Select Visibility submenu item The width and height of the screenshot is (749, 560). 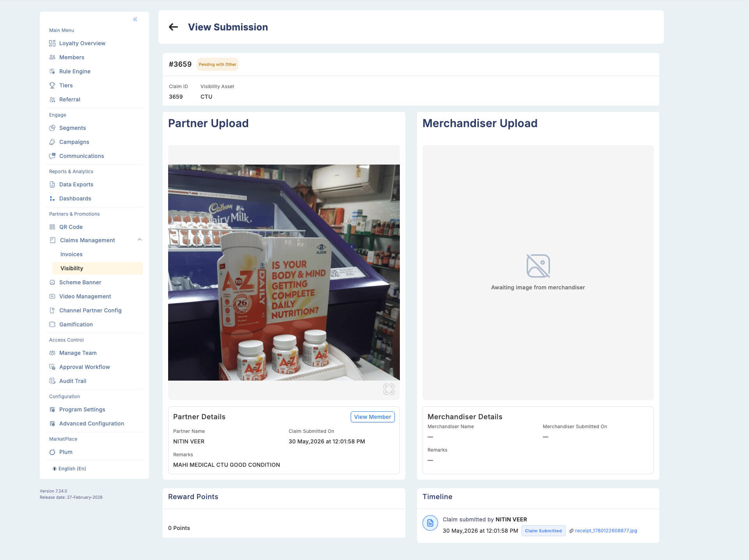(x=98, y=268)
